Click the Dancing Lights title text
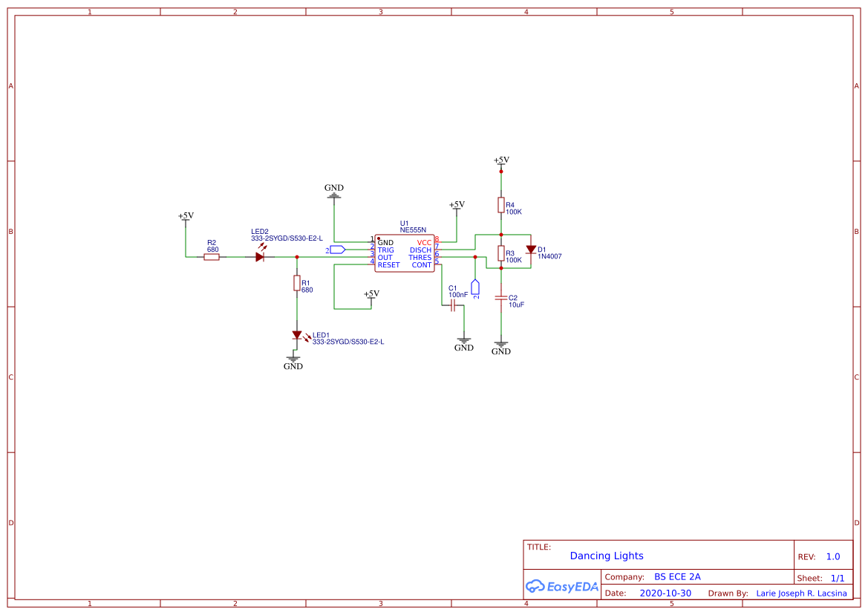This screenshot has width=868, height=615. click(x=606, y=556)
